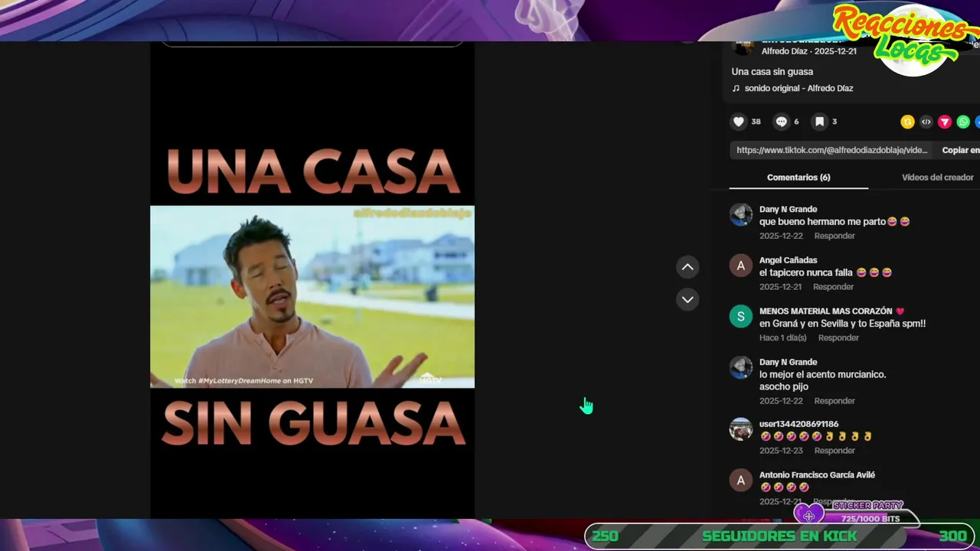Click the 'user1344208691186' commenter name

[799, 424]
